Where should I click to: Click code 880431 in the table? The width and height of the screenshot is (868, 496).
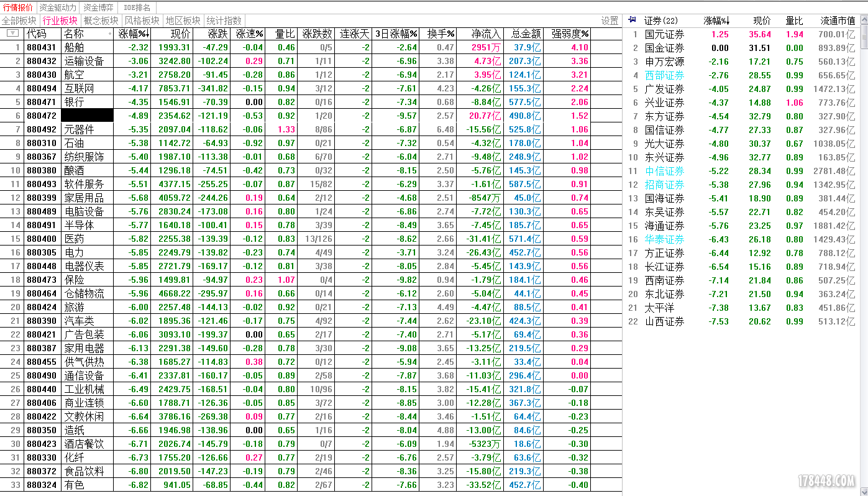point(42,47)
